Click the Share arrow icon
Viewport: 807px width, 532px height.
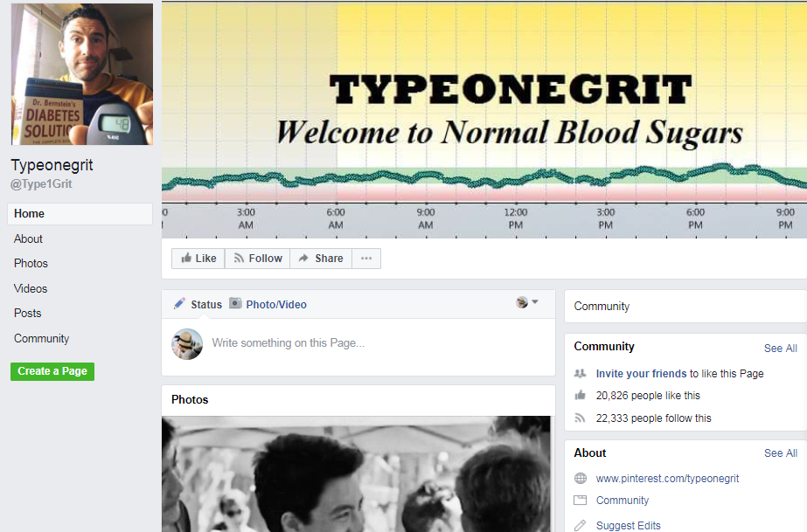tap(303, 258)
